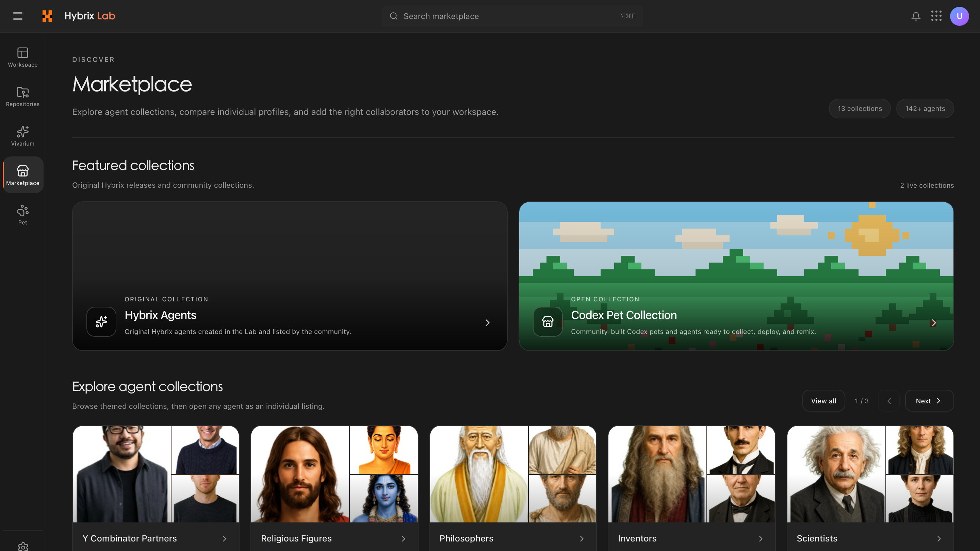Image resolution: width=980 pixels, height=551 pixels.
Task: Open the Codex Pet Collection title
Action: click(623, 315)
